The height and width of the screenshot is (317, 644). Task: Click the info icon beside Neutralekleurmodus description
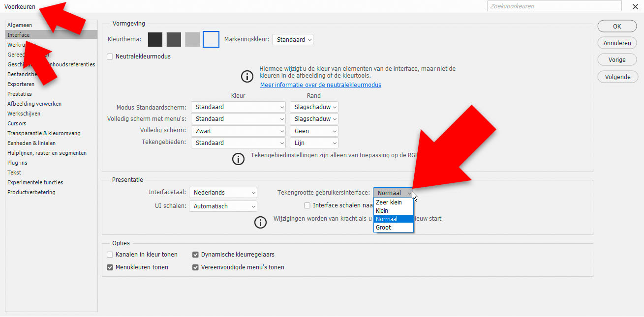(246, 77)
